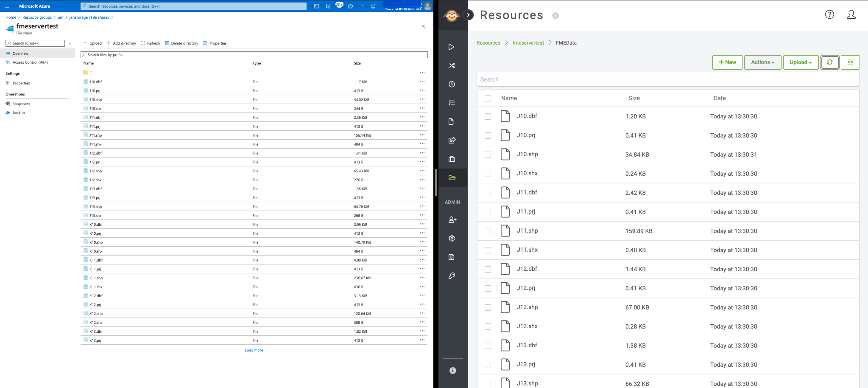Screen dimensions: 868x388
Task: View job history via the clock icon
Action: coord(452,84)
